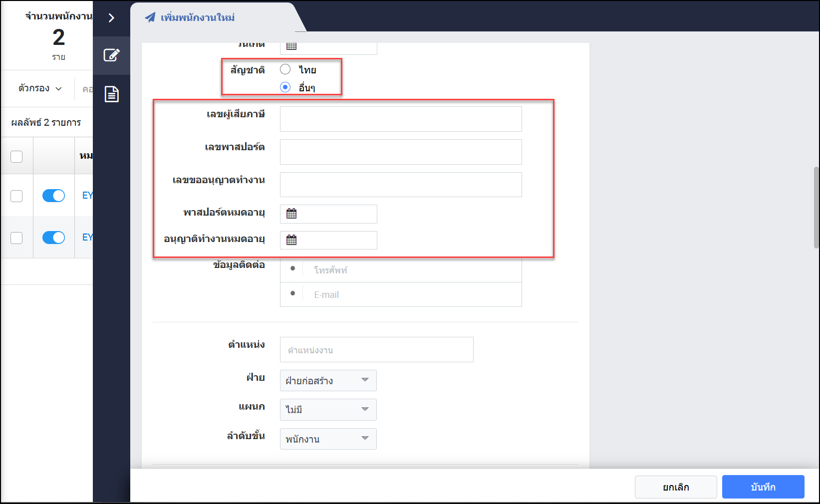Click the edit pencil sidebar icon
Viewport: 820px width, 504px height.
tap(111, 55)
